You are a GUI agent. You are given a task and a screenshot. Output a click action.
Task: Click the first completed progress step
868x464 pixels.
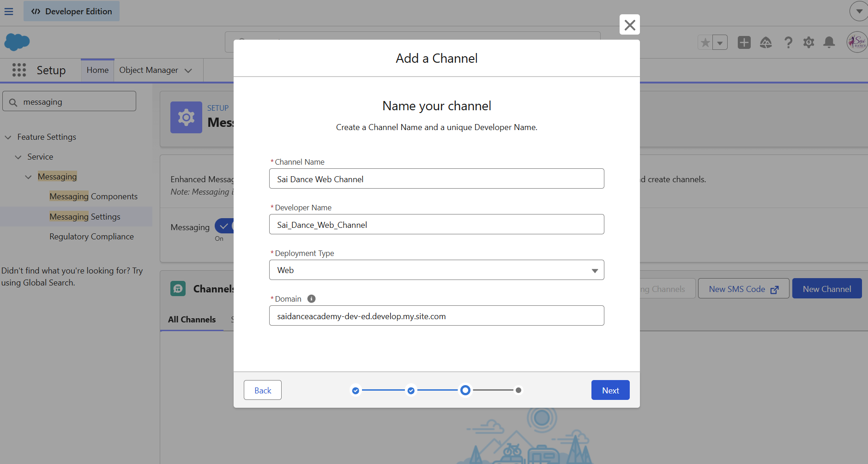[356, 391]
